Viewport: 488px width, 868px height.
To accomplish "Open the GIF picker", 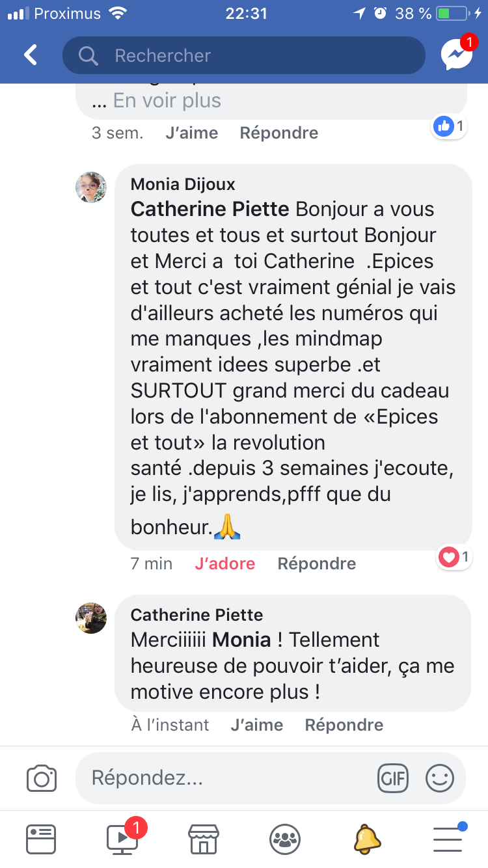I will pyautogui.click(x=393, y=778).
